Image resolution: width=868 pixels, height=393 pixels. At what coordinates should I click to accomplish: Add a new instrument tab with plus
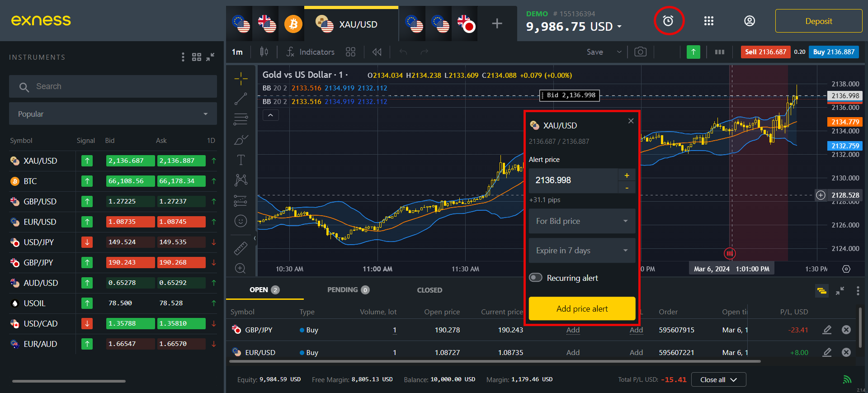pos(497,24)
